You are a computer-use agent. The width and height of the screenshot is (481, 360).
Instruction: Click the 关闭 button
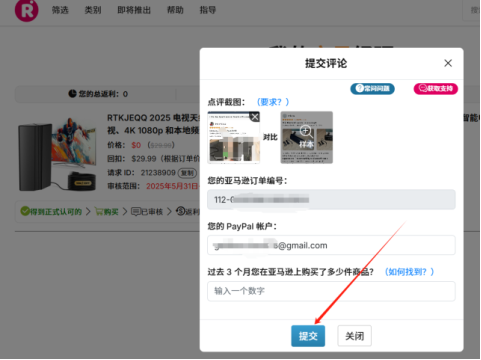tap(354, 336)
